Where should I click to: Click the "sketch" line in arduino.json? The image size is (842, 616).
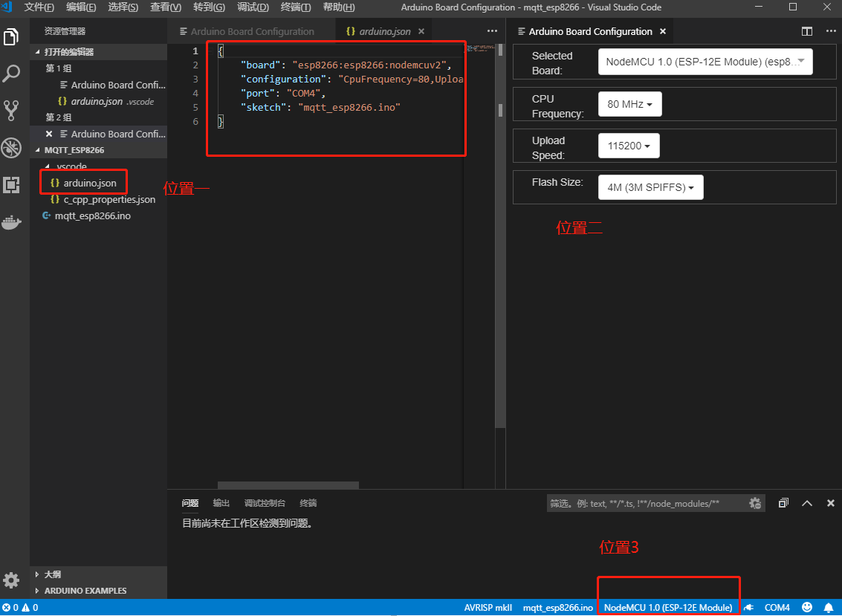coord(320,108)
